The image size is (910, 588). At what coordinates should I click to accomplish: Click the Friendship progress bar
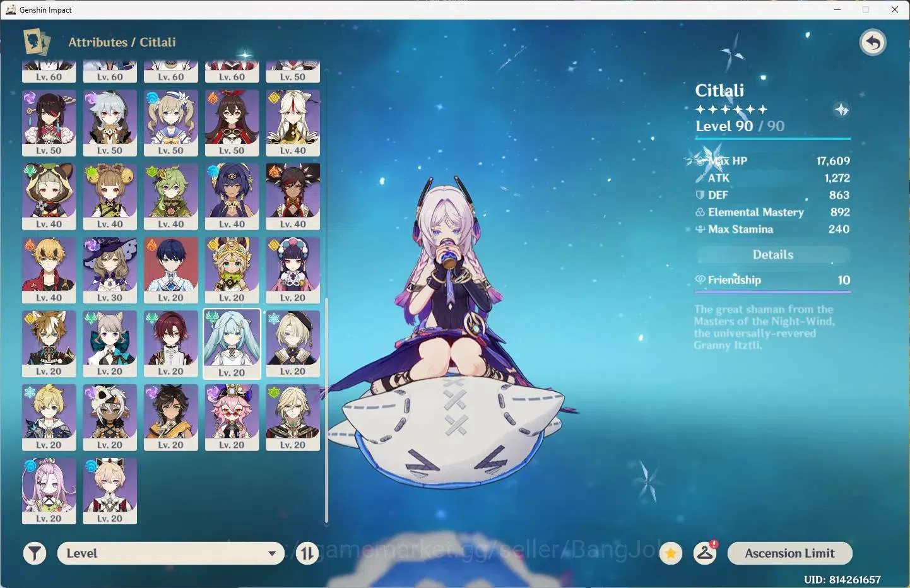click(x=773, y=292)
